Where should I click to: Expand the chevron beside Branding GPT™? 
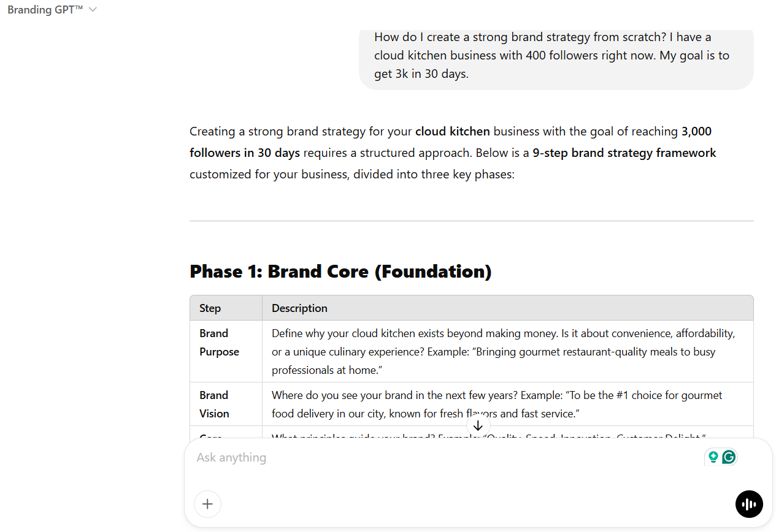pos(93,10)
